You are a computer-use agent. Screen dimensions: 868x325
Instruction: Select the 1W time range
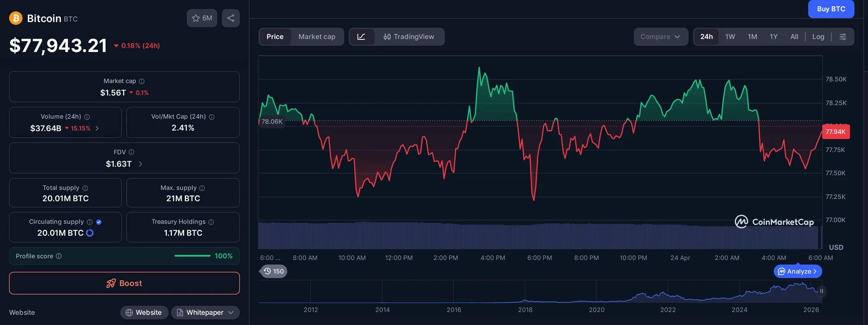pyautogui.click(x=730, y=37)
